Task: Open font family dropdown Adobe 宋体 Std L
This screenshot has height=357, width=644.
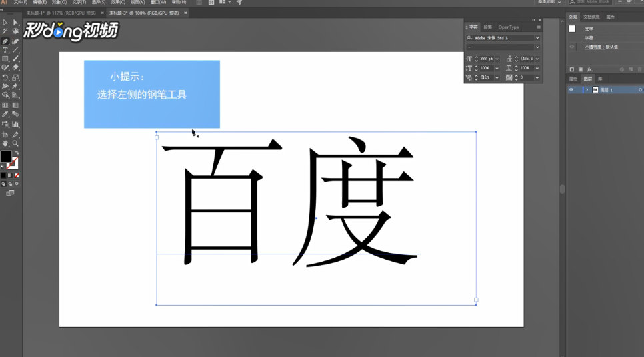Action: click(537, 38)
